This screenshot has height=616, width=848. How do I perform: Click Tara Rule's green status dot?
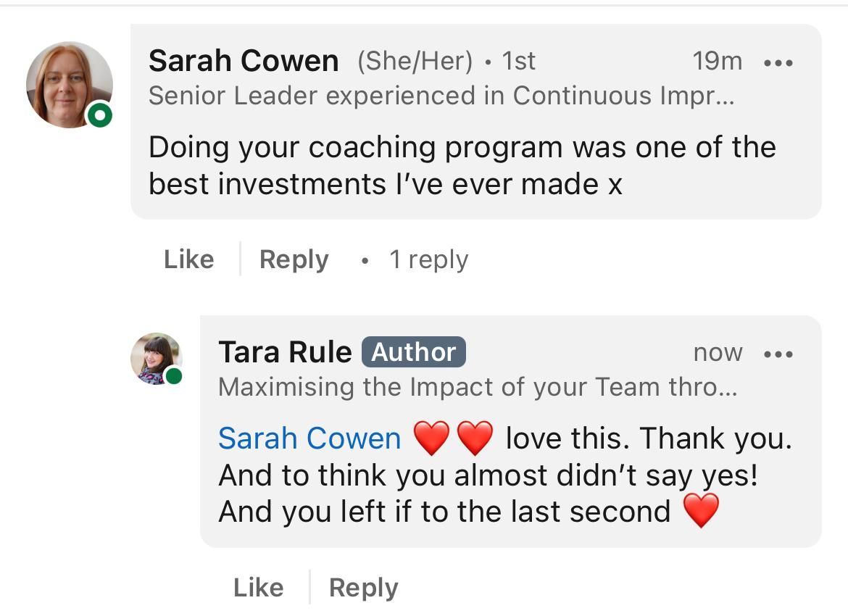tap(173, 375)
